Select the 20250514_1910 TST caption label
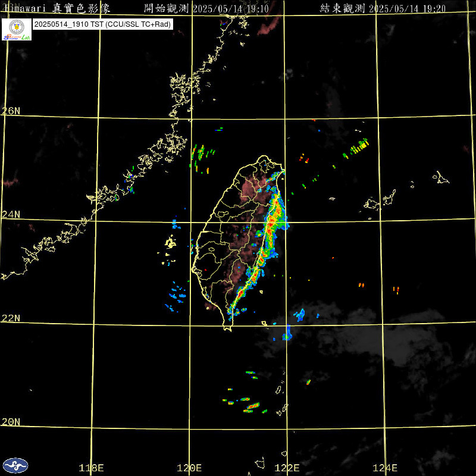 102,24
